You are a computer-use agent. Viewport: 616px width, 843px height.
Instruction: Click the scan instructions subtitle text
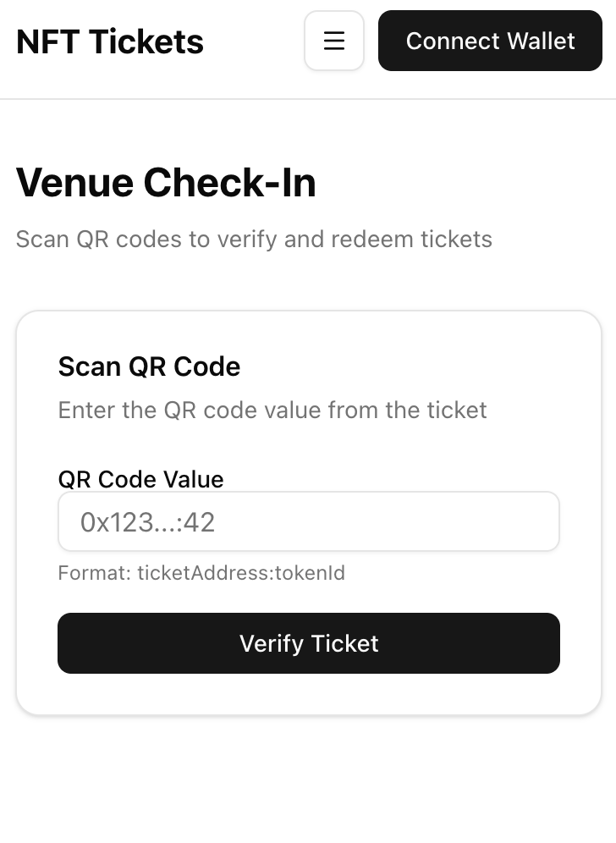[253, 240]
